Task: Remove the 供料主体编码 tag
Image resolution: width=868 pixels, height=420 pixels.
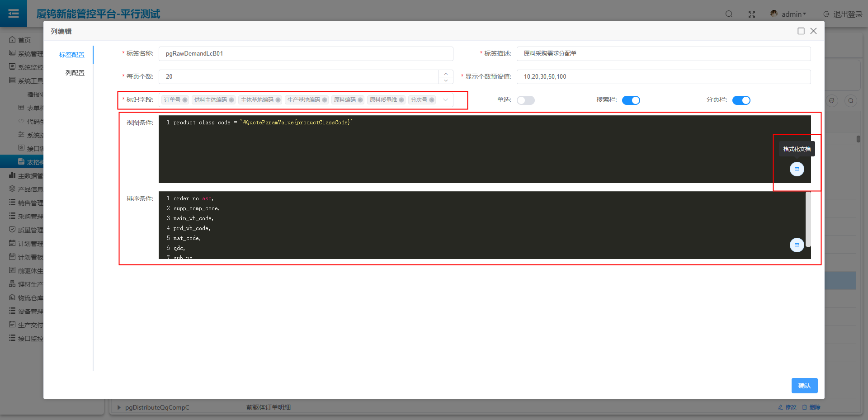Action: pos(231,100)
